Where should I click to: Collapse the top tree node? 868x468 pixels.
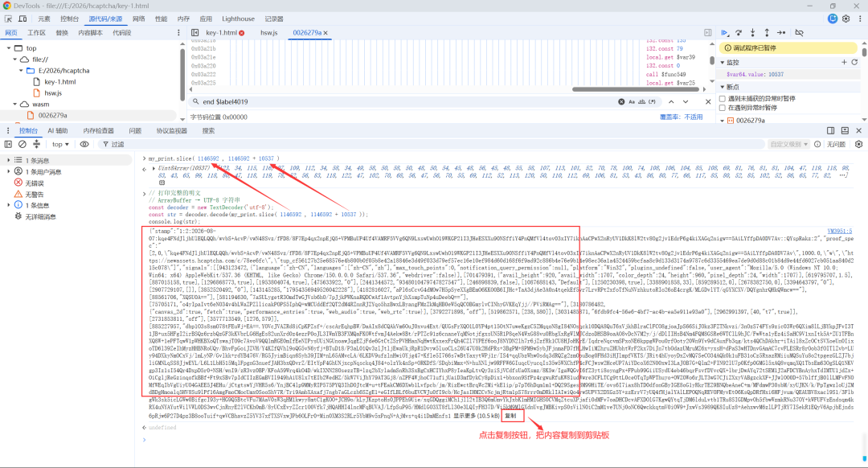(x=9, y=48)
